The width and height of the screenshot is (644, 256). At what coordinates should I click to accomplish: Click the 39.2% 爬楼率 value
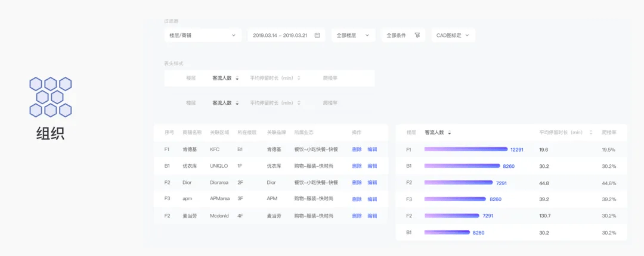click(x=609, y=199)
